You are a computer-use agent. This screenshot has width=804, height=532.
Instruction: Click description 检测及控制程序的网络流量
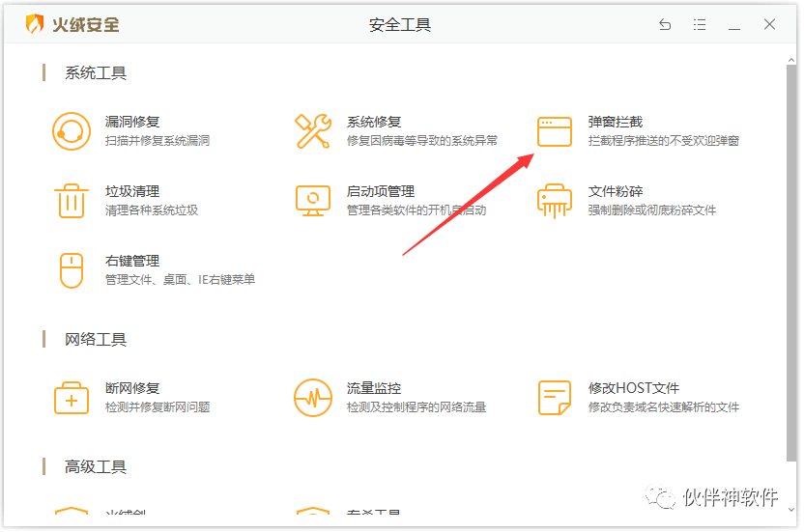point(416,406)
